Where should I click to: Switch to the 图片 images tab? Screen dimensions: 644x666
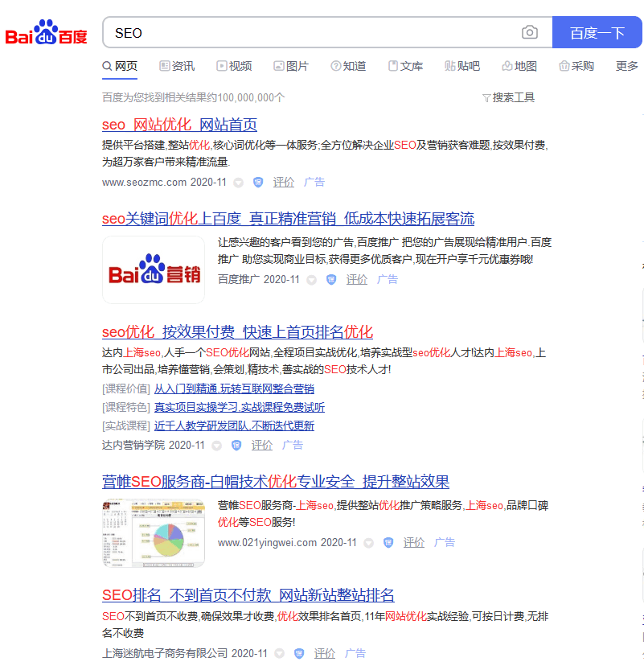coord(290,66)
